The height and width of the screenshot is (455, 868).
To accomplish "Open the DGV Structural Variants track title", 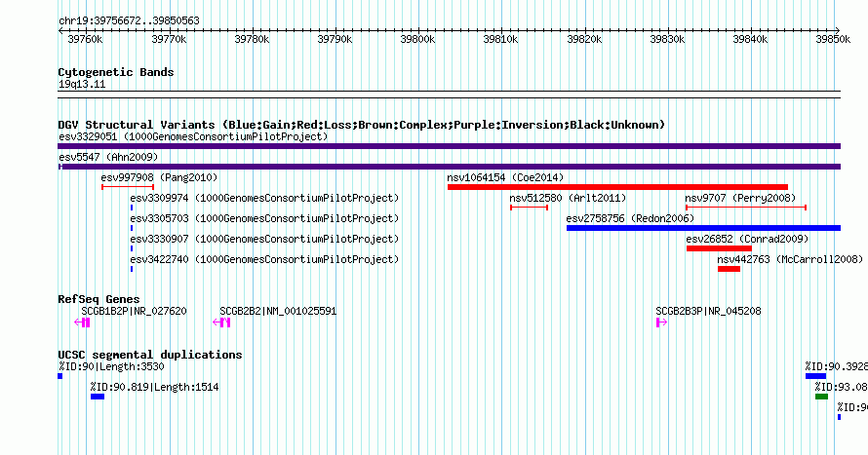I will [x=361, y=125].
